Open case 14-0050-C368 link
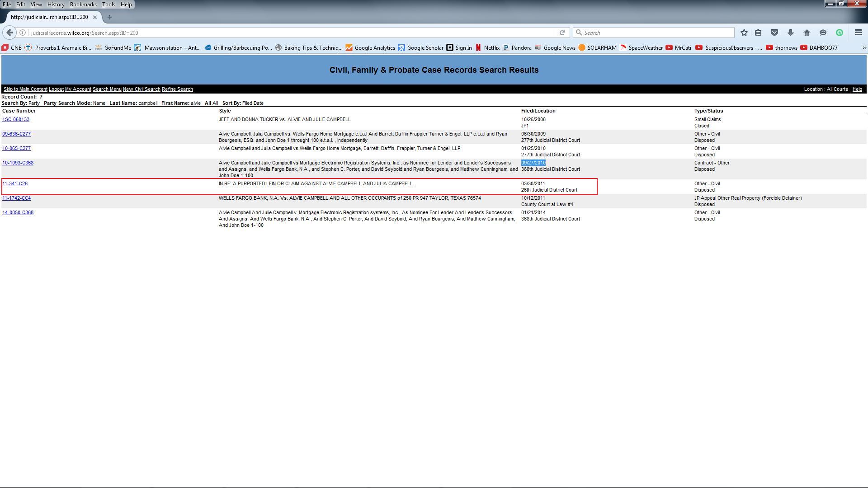868x488 pixels. coord(18,213)
